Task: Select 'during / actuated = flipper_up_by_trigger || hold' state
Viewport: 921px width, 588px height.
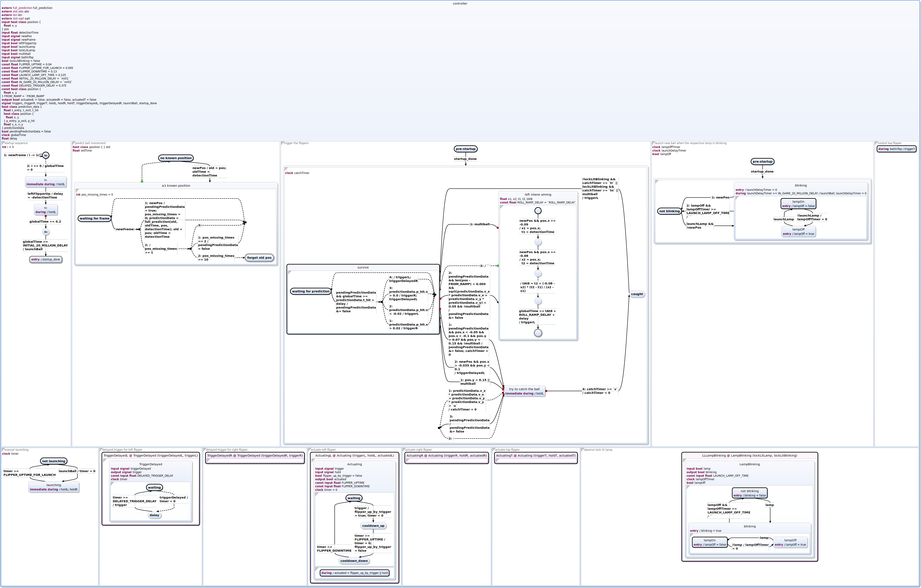Action: coord(355,573)
